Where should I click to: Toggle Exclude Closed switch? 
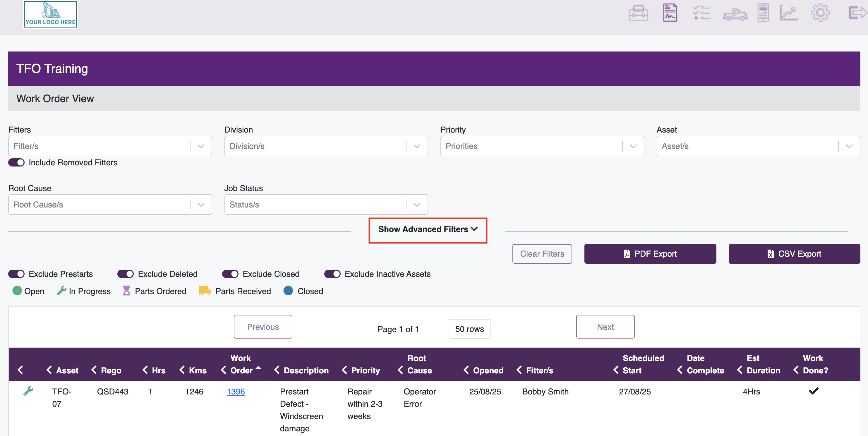pos(231,274)
